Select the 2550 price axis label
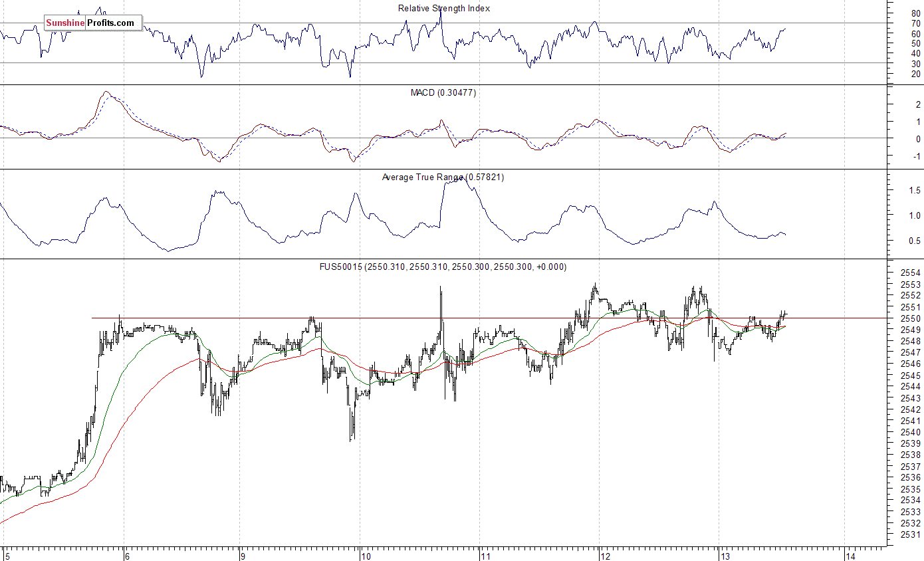 click(x=910, y=319)
